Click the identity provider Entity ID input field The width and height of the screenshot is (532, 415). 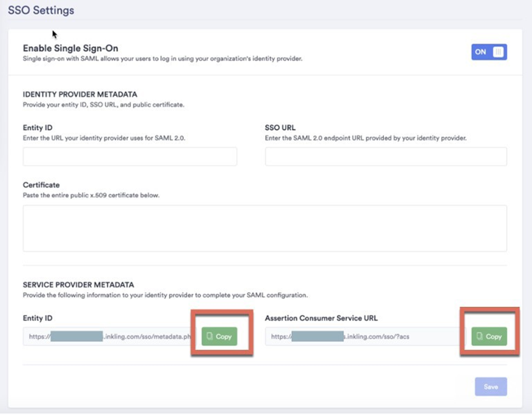click(129, 156)
